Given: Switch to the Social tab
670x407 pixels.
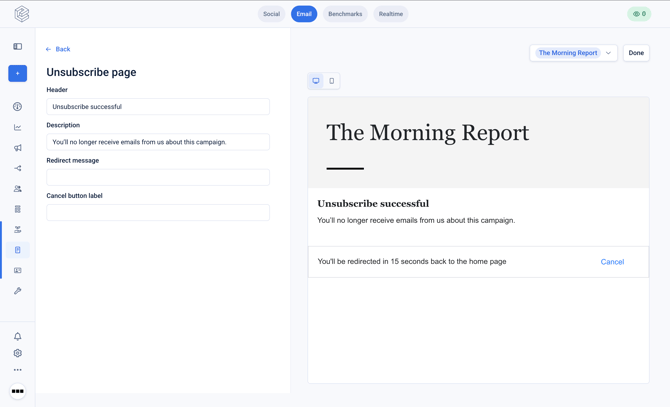Looking at the screenshot, I should [x=271, y=14].
